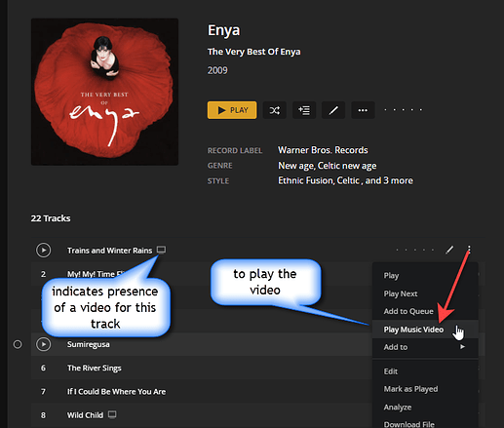The image size is (504, 428).
Task: Click the play circle for Trains and Winter Rains
Action: [43, 251]
